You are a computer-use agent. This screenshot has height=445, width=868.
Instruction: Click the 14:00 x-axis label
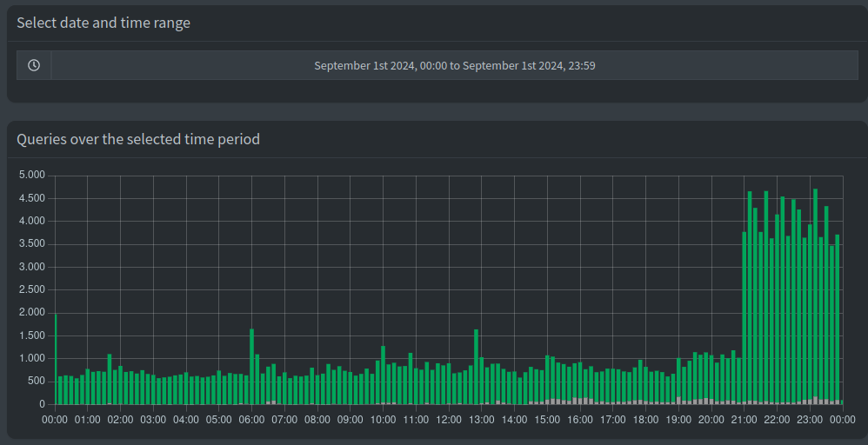tap(514, 420)
